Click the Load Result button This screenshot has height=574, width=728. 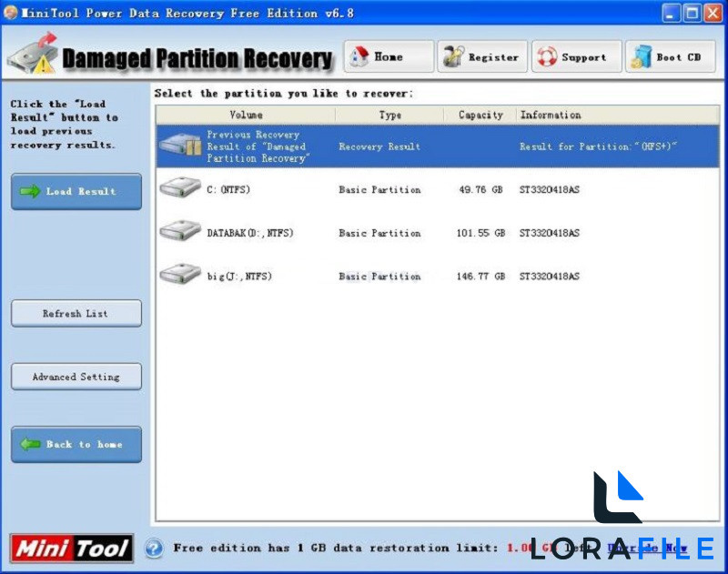(76, 192)
